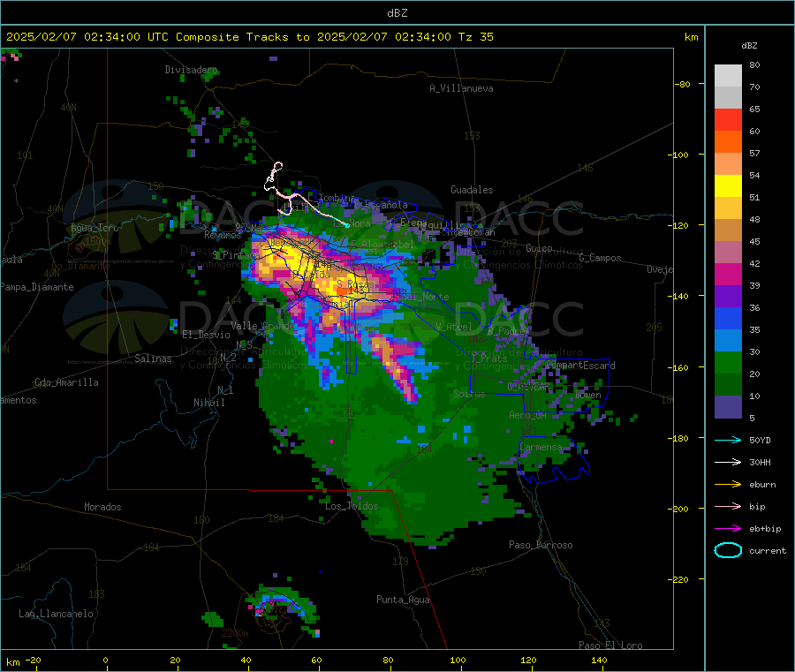795x672 pixels.
Task: Click the 'Aero_GA' map label
Action: coord(528,416)
